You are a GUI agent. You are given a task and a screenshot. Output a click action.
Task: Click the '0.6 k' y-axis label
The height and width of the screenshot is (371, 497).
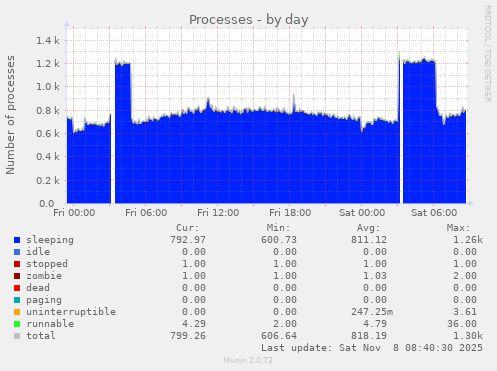tap(48, 134)
